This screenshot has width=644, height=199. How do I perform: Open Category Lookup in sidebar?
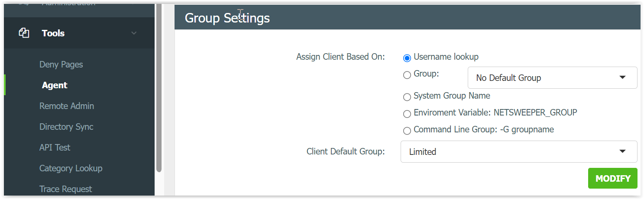(x=71, y=168)
